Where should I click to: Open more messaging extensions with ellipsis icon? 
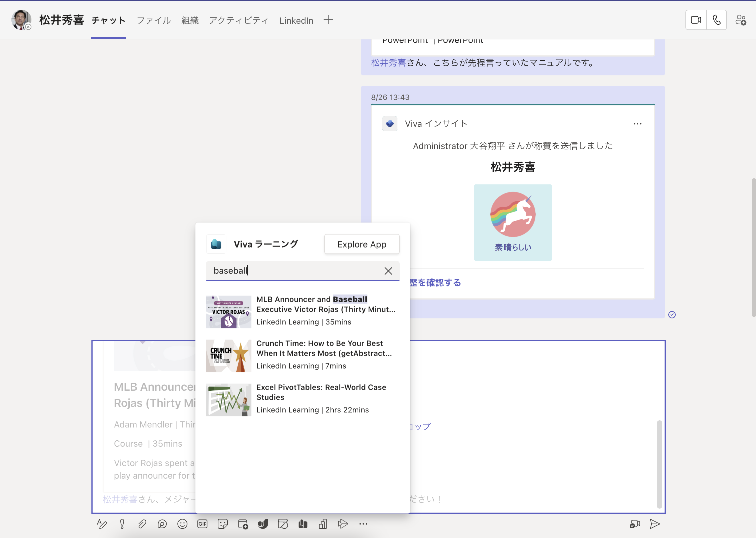tap(363, 524)
